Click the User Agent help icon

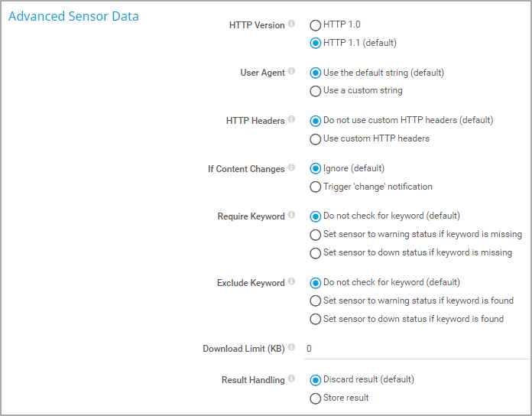(x=291, y=71)
